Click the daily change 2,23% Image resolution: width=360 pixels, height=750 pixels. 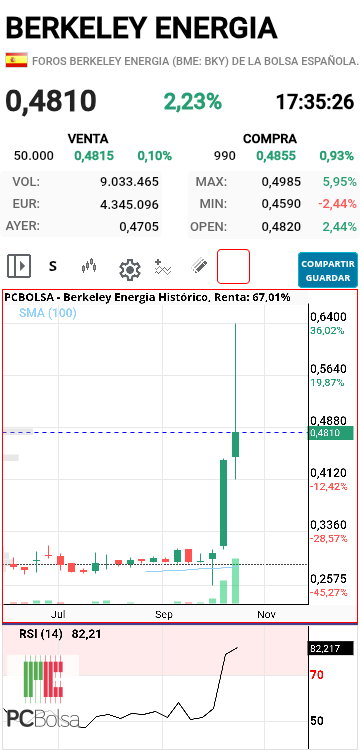[x=193, y=101]
